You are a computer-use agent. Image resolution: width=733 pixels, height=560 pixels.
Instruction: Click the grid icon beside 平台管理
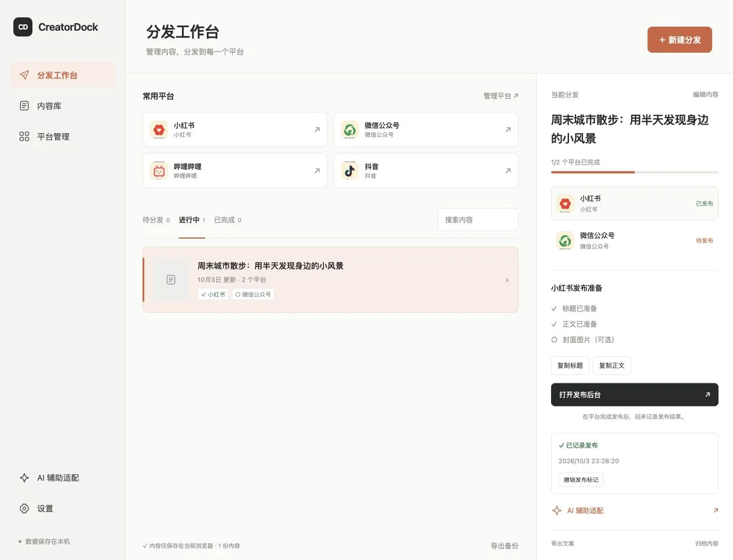click(24, 137)
